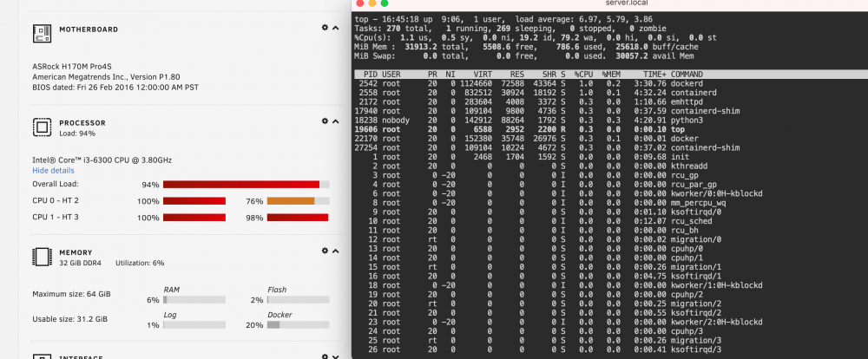Click the %MEM column header in top
Screen dimensions: 868x359
coord(611,74)
